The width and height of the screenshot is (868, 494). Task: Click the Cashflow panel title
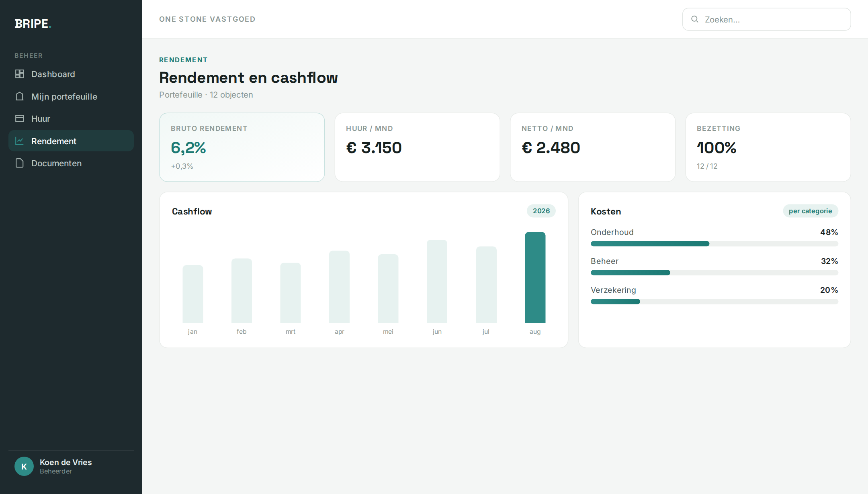coord(192,212)
